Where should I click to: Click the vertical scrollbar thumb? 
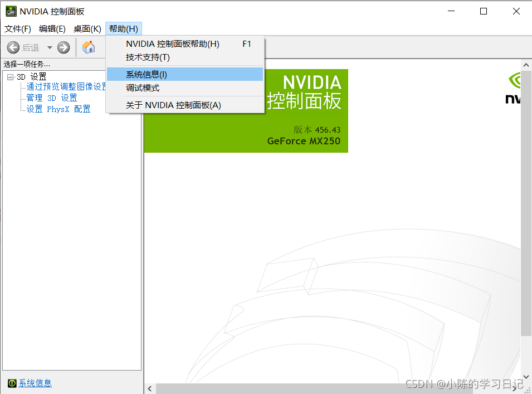coord(526,203)
